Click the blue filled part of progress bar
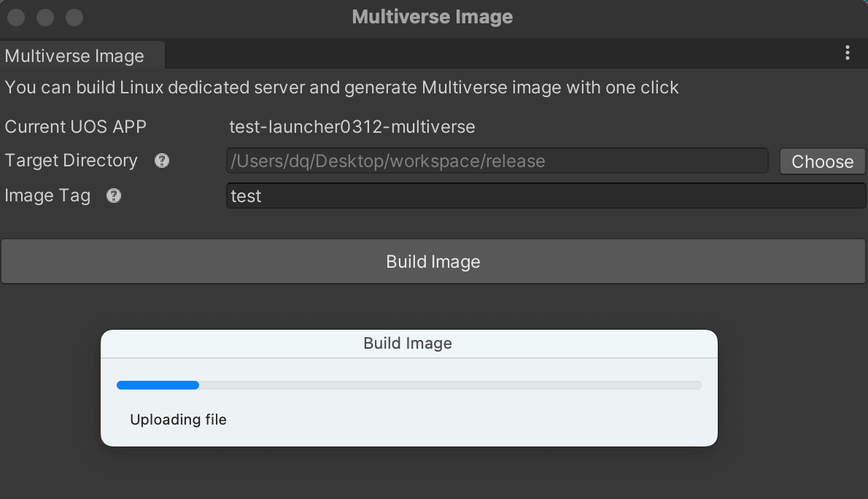The height and width of the screenshot is (499, 868). tap(158, 385)
